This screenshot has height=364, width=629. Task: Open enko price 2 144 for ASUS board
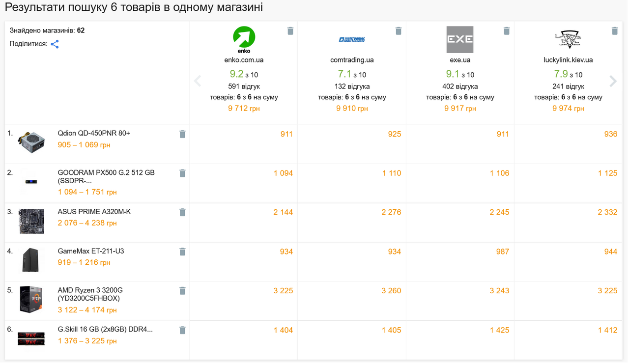coord(283,212)
